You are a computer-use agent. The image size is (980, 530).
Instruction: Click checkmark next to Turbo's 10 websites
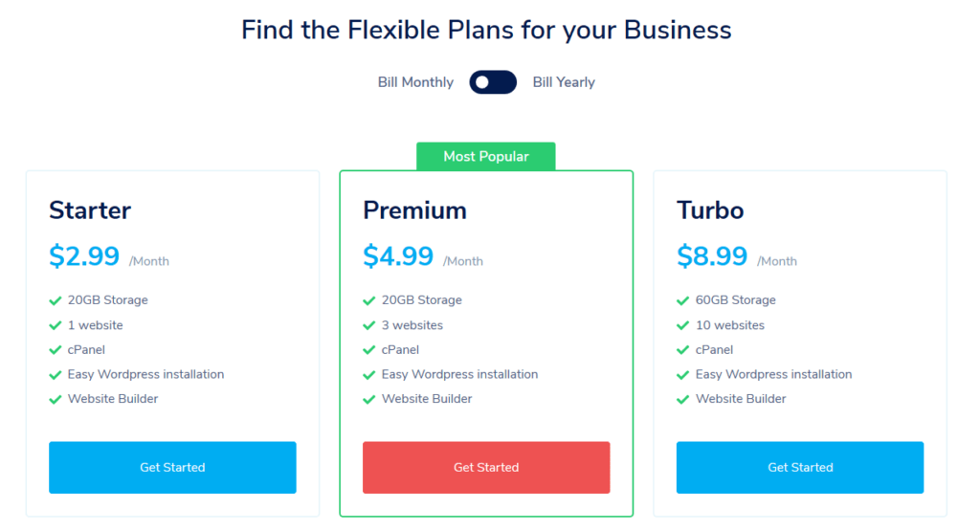[683, 325]
